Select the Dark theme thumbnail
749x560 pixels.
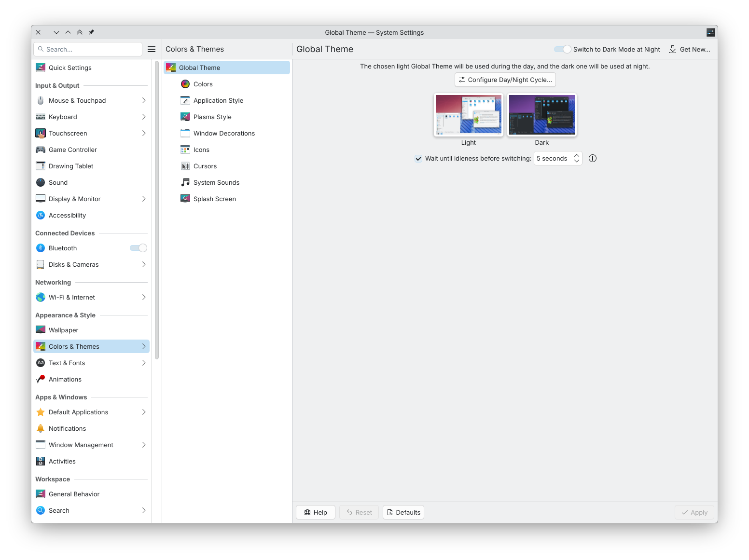pos(541,115)
